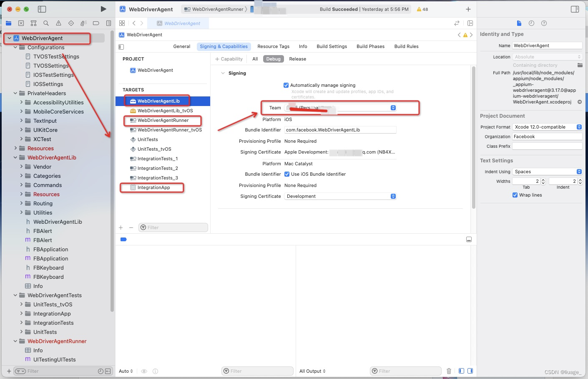Open the Location Absolute dropdown
588x379 pixels.
(x=547, y=57)
